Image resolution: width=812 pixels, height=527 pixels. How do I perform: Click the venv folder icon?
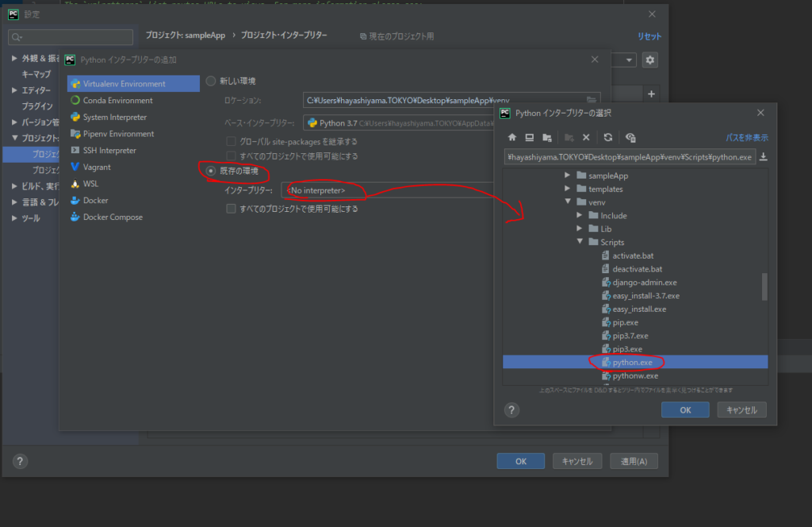[581, 202]
